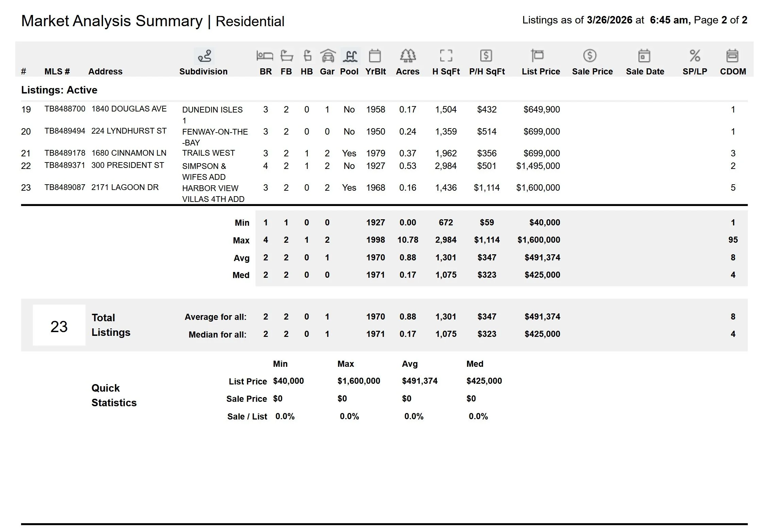Click the 23 total listings box
Screen dimensions: 766x532
(x=59, y=325)
